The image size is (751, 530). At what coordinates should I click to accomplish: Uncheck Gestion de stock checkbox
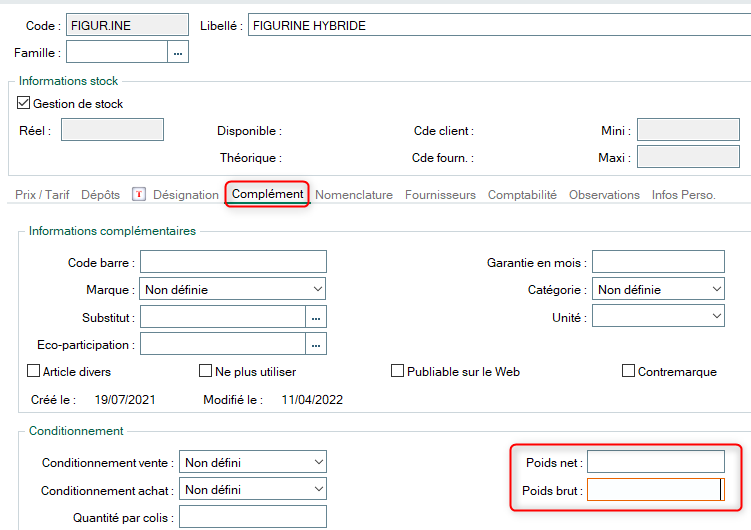pos(23,103)
